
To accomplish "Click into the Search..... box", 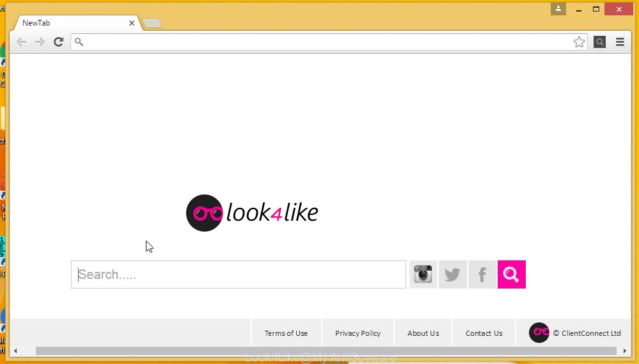I will point(239,274).
